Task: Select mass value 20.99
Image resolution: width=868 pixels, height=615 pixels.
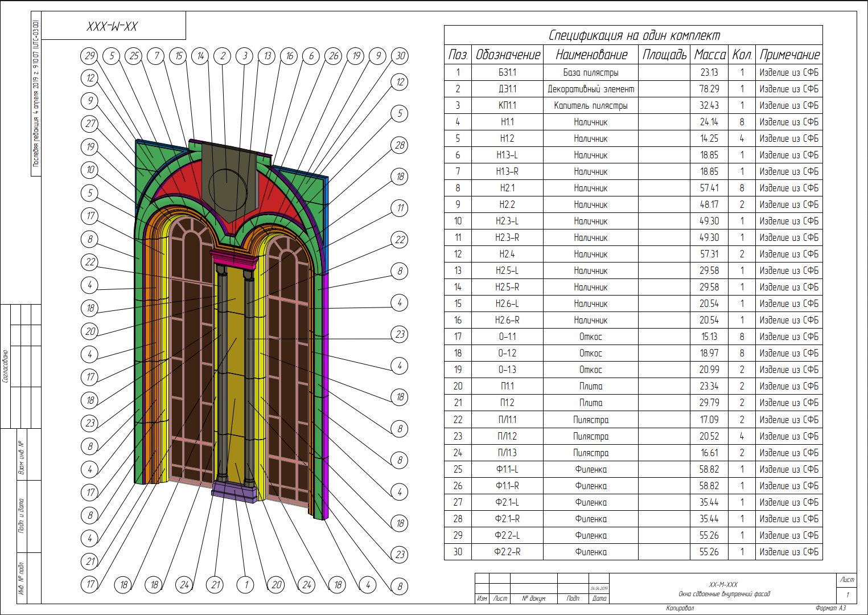Action: 709,370
